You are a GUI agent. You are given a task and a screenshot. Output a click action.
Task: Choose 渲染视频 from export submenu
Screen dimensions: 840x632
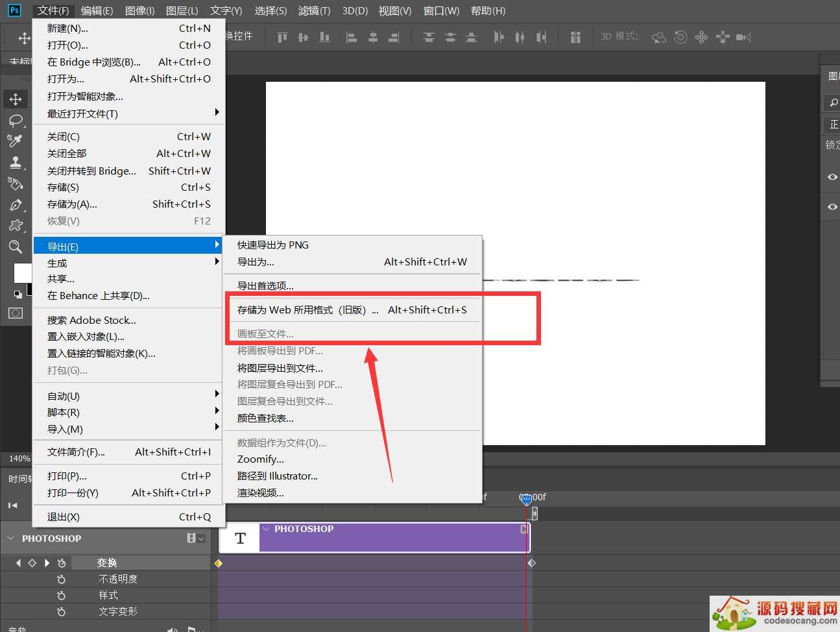coord(352,492)
